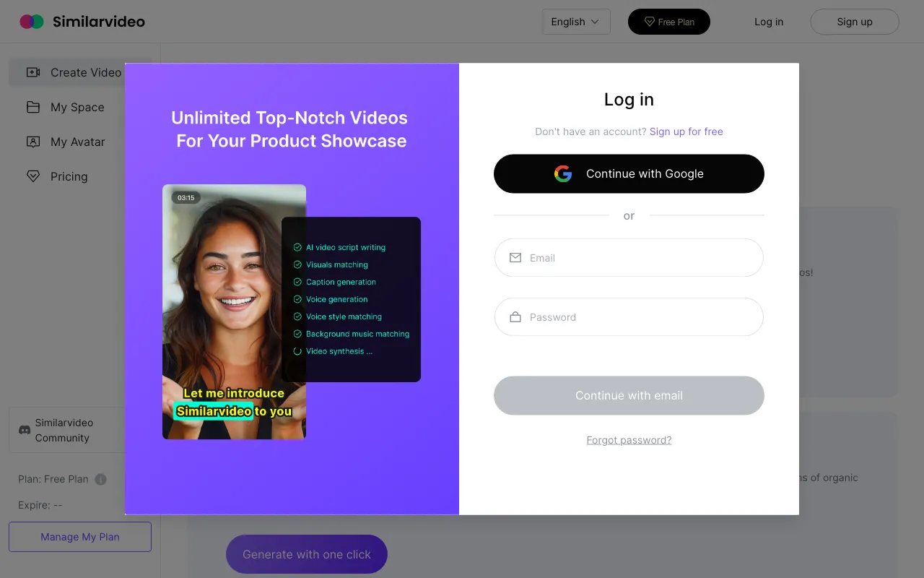Focus the Password input field
Image resolution: width=924 pixels, height=578 pixels.
point(629,317)
